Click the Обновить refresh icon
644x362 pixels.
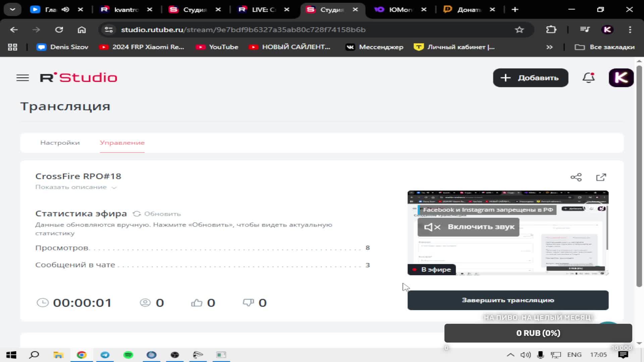[x=137, y=214]
